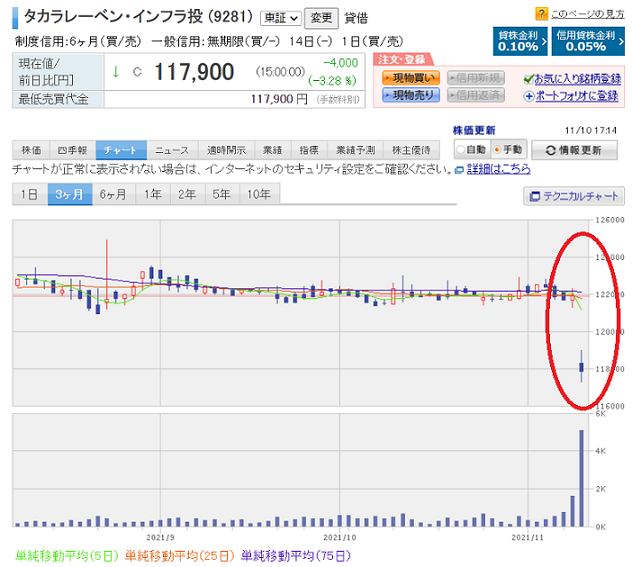The width and height of the screenshot is (632, 567).
Task: Select the 2年 chart period
Action: 188,194
